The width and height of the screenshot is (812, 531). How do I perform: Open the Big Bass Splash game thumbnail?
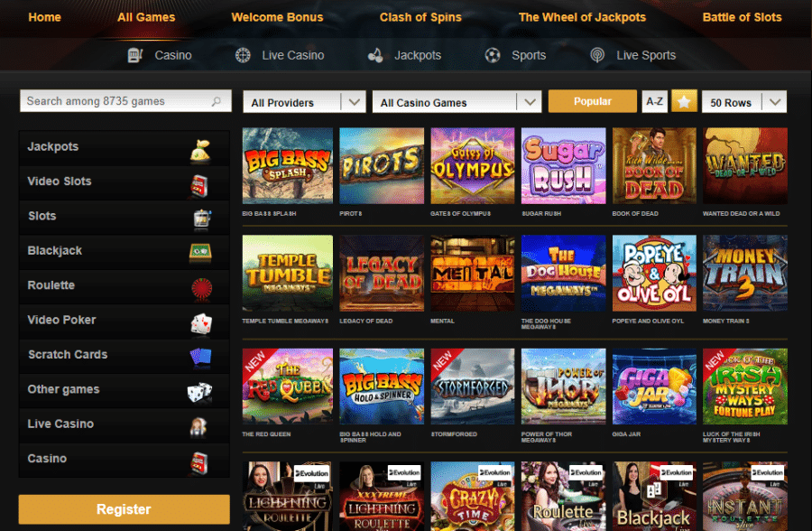coord(288,166)
